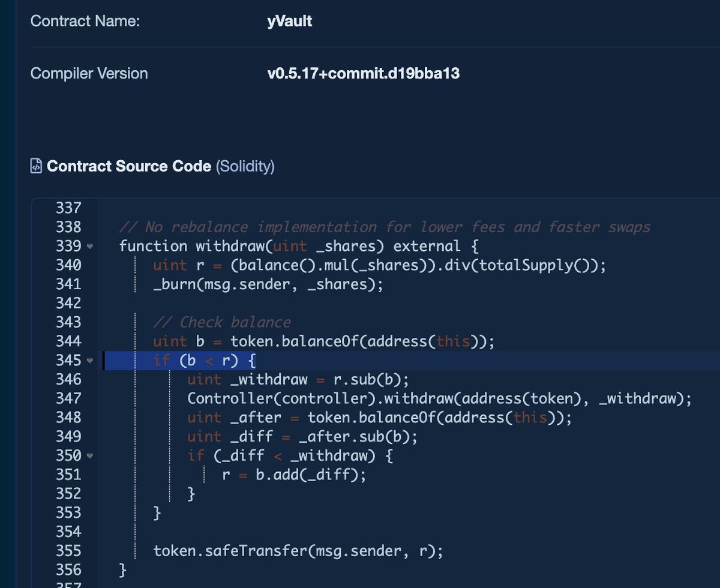Viewport: 720px width, 588px height.
Task: Click the uint _after = token.balanceOf line
Action: (380, 418)
